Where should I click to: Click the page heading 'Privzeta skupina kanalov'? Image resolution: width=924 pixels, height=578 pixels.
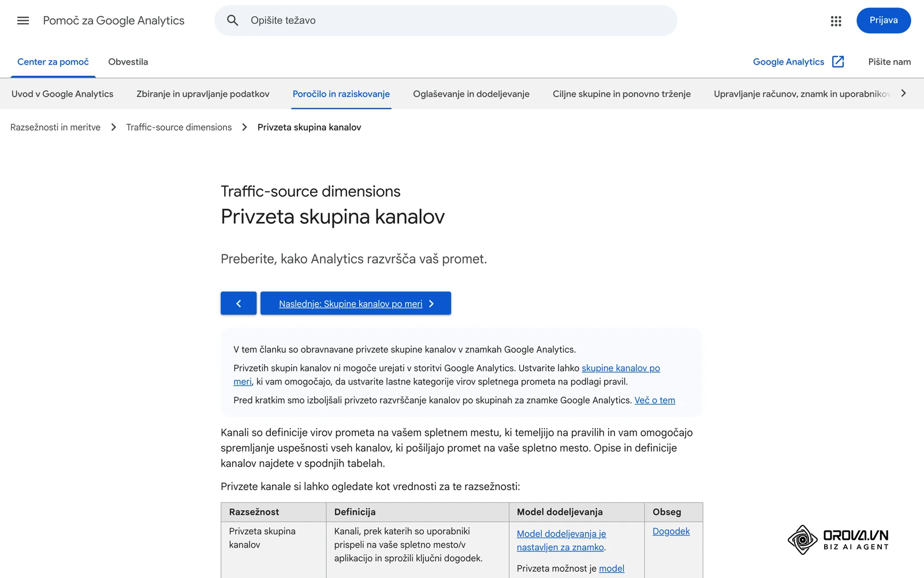point(333,217)
